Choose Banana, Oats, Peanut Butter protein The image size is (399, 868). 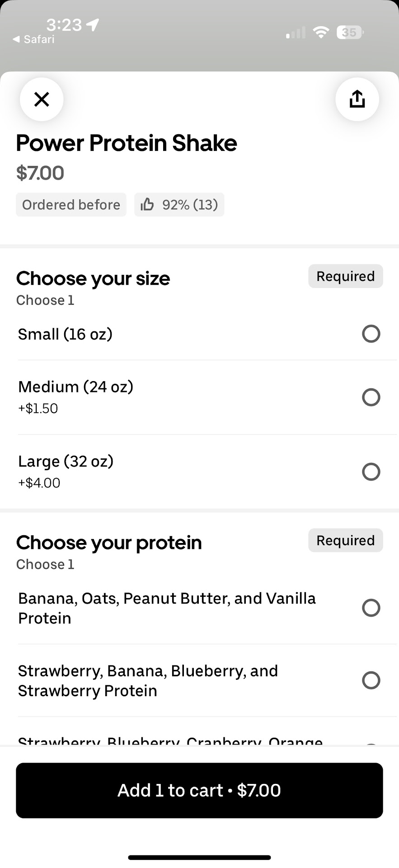pyautogui.click(x=371, y=608)
